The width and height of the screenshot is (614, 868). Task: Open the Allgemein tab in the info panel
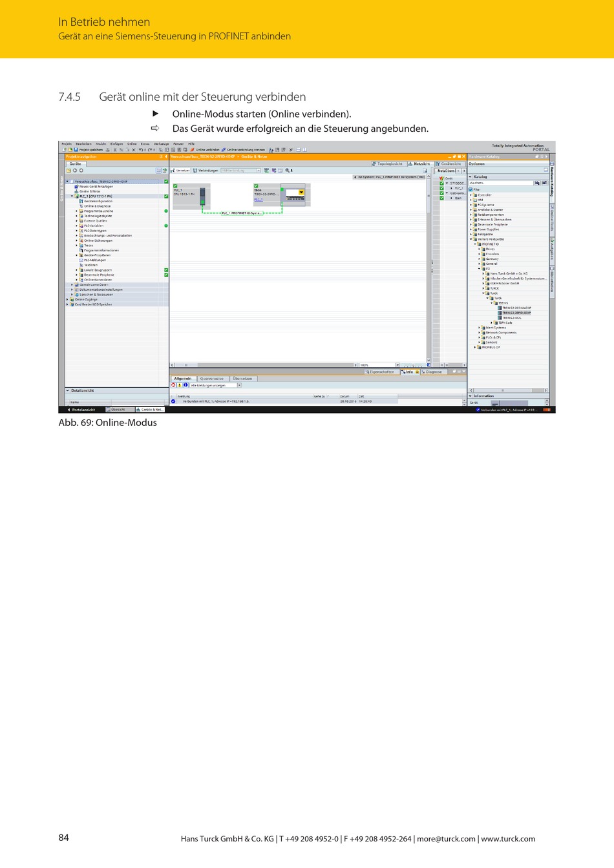[183, 379]
